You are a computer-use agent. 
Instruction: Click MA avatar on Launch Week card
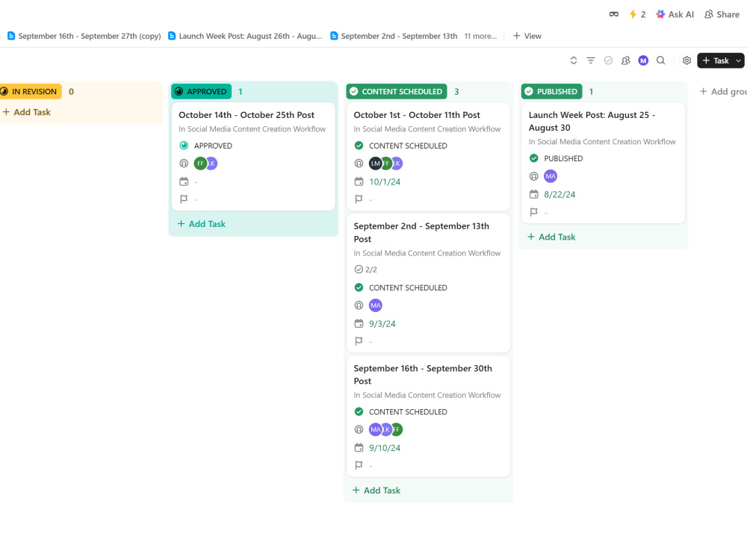[551, 176]
